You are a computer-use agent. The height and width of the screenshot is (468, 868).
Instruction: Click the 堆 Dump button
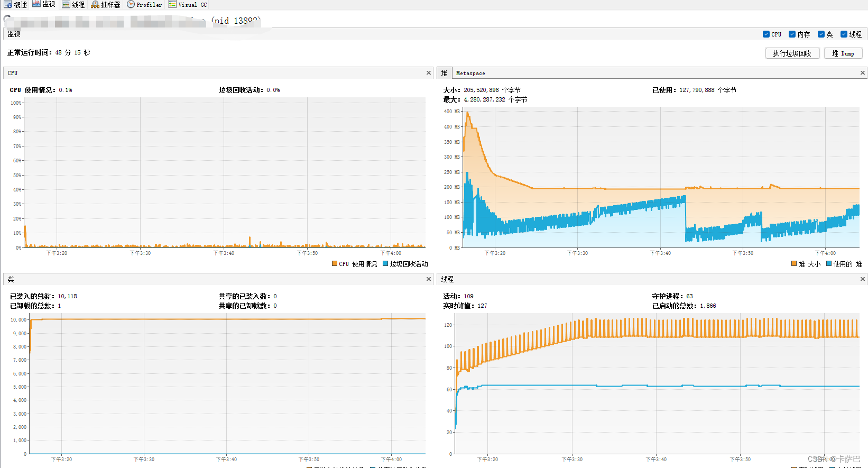pos(843,53)
